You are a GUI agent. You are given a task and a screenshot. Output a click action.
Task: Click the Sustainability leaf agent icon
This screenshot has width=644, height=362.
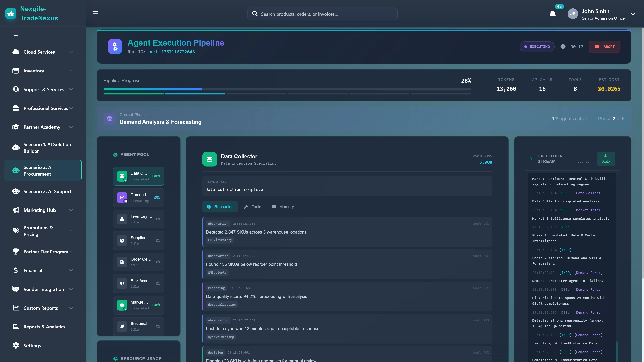coord(122,326)
